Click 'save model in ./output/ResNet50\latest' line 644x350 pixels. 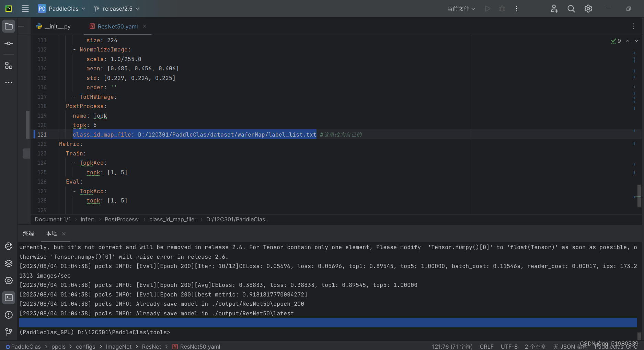click(157, 313)
